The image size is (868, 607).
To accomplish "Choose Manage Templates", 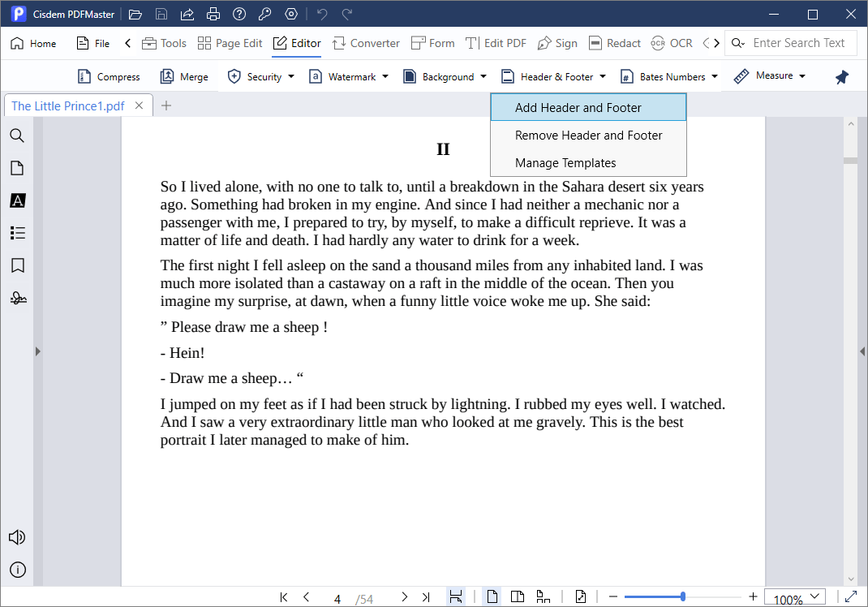I will coord(588,163).
